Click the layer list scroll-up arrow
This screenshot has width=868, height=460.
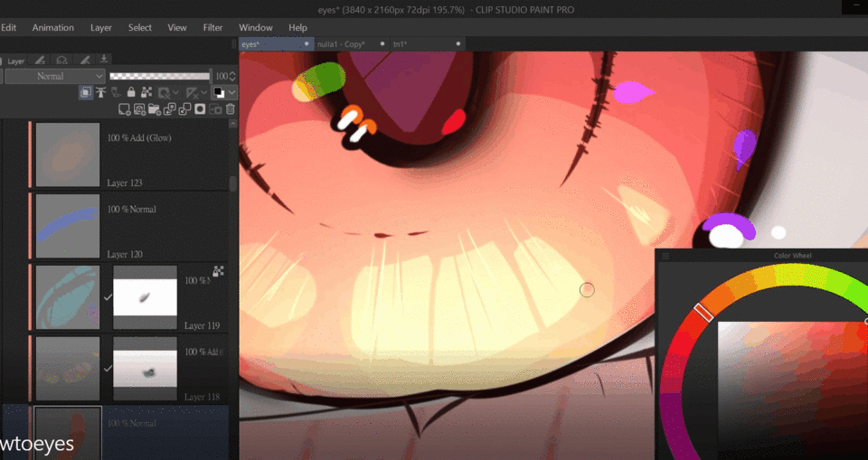[233, 124]
